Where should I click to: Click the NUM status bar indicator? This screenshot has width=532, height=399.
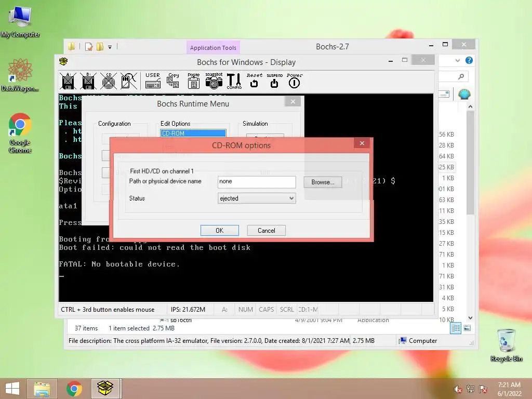246,310
